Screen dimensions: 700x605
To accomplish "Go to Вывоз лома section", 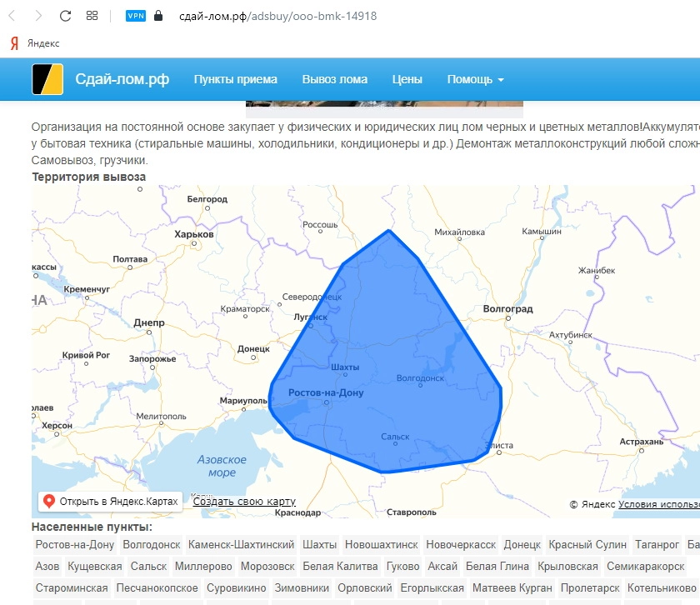I will pos(334,79).
